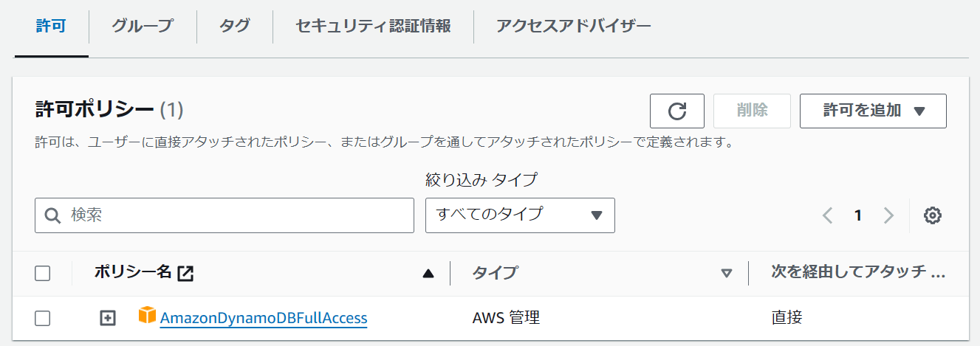Expand the AmazonDynamoDBFullAccess policy row
Image resolution: width=980 pixels, height=346 pixels.
coord(108,319)
